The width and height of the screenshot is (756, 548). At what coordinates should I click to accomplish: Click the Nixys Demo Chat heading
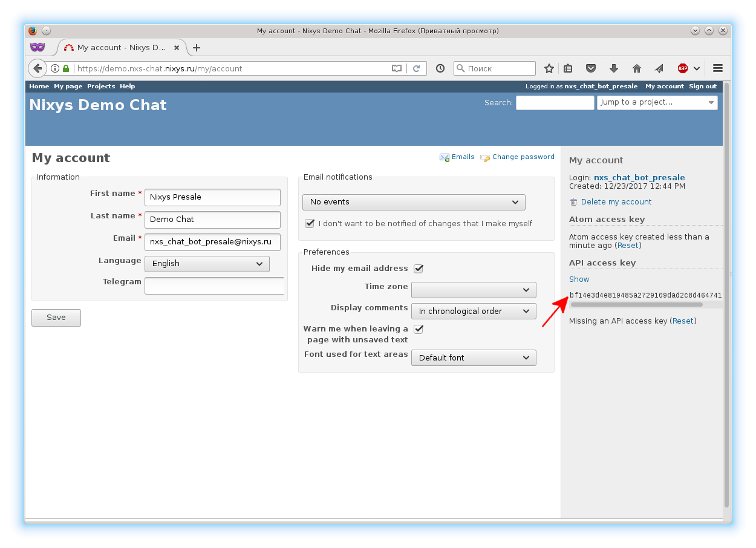tap(98, 105)
